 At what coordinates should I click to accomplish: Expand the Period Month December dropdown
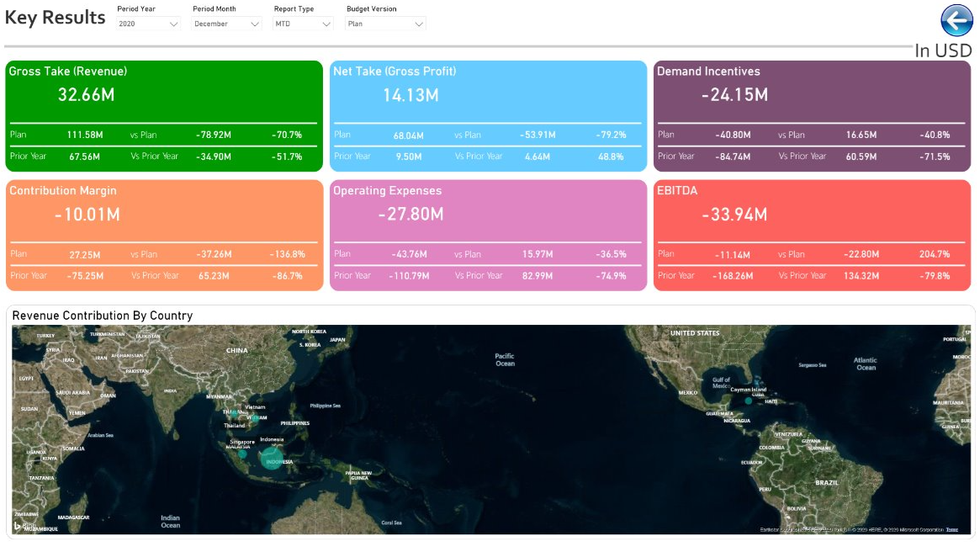[x=226, y=24]
